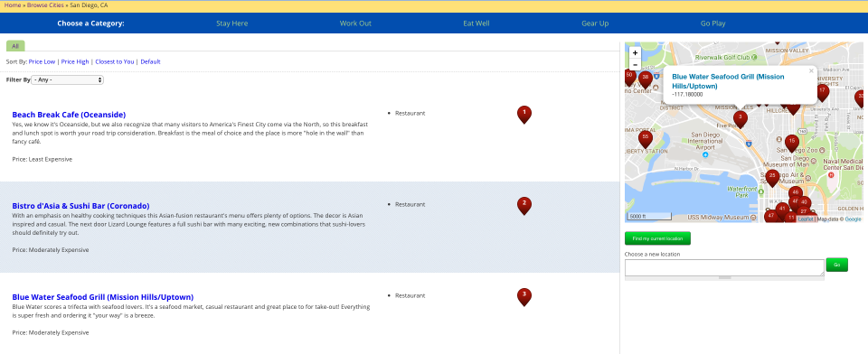
Task: Open the Work Out category
Action: (355, 23)
